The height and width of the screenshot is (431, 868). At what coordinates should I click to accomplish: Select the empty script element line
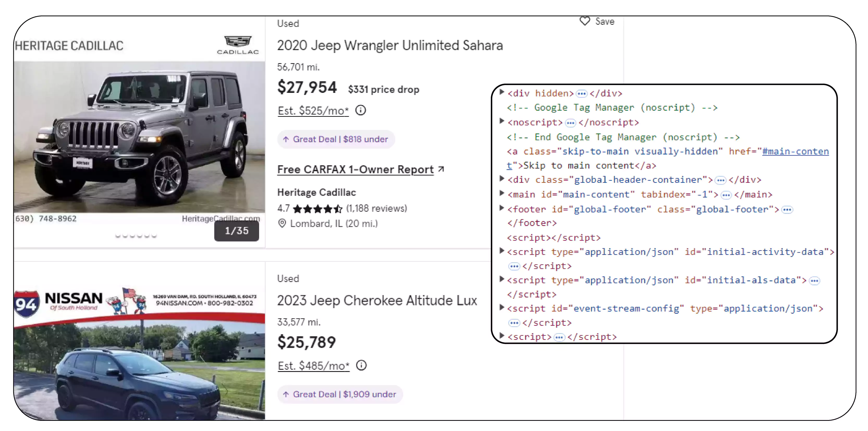click(554, 238)
